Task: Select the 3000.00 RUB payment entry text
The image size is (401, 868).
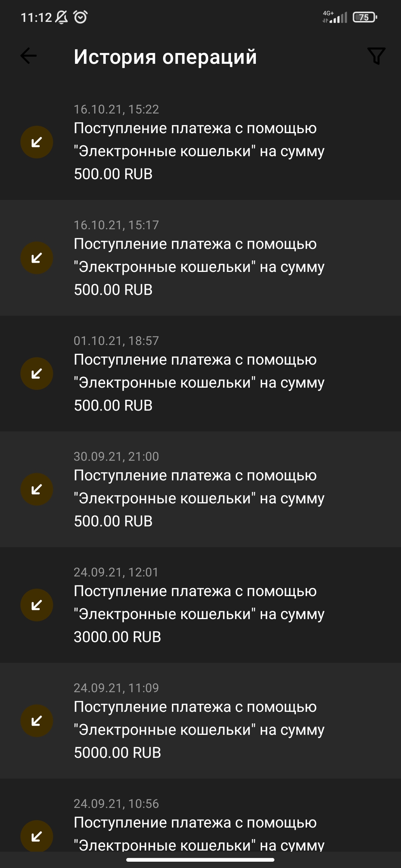Action: [199, 614]
